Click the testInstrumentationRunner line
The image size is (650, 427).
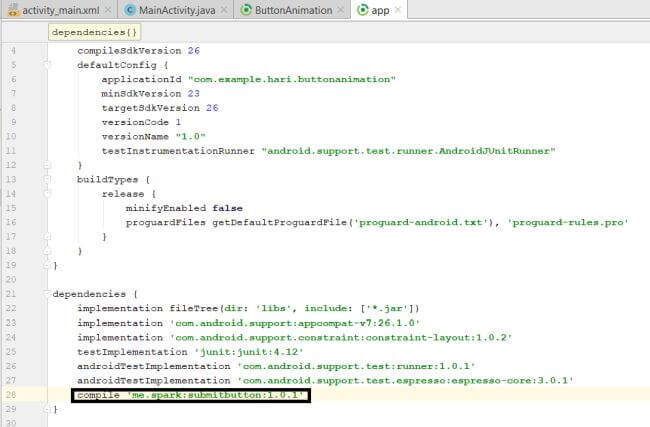[x=328, y=151]
